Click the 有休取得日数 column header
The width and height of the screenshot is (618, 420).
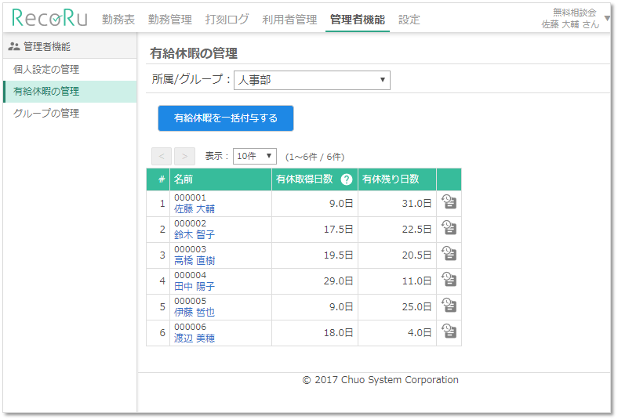click(315, 180)
